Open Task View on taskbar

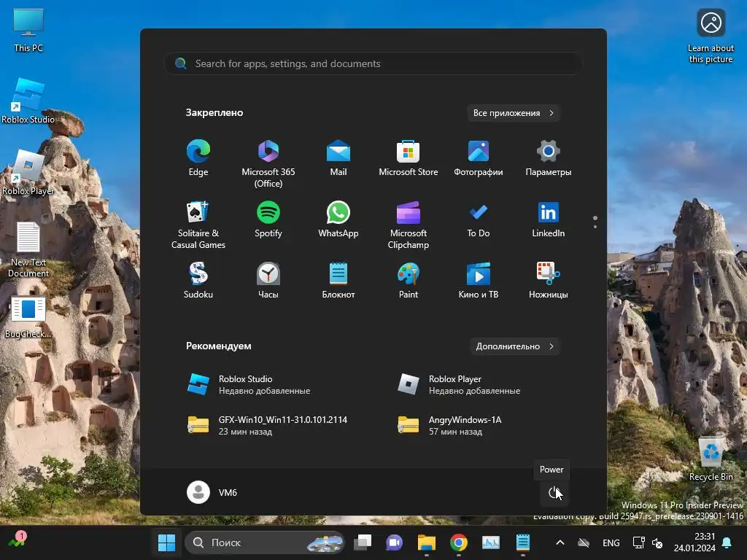[363, 542]
